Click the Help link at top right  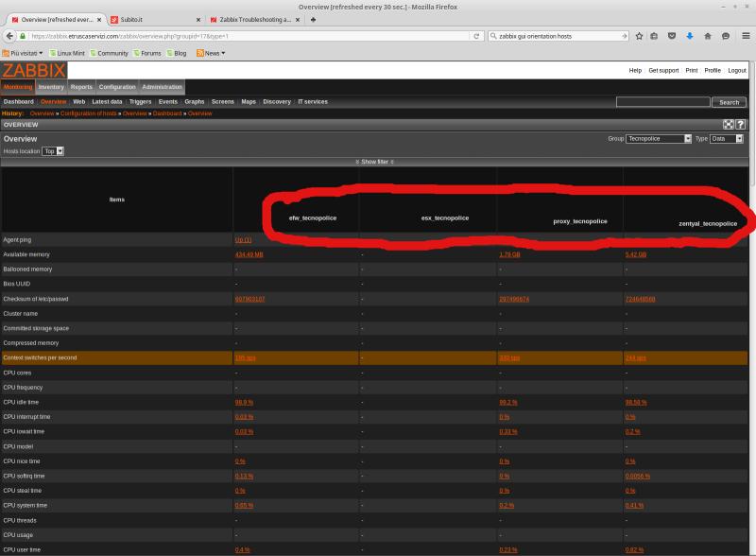[x=635, y=71]
